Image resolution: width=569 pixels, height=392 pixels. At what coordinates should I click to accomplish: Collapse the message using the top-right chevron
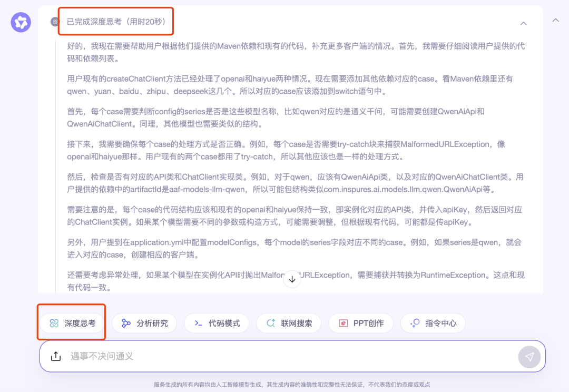click(x=555, y=19)
